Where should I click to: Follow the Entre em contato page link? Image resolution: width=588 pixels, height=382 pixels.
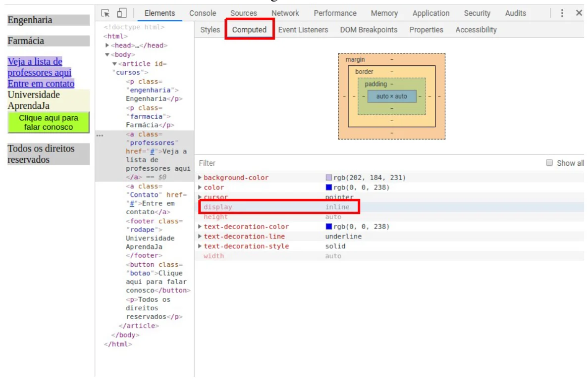[41, 84]
